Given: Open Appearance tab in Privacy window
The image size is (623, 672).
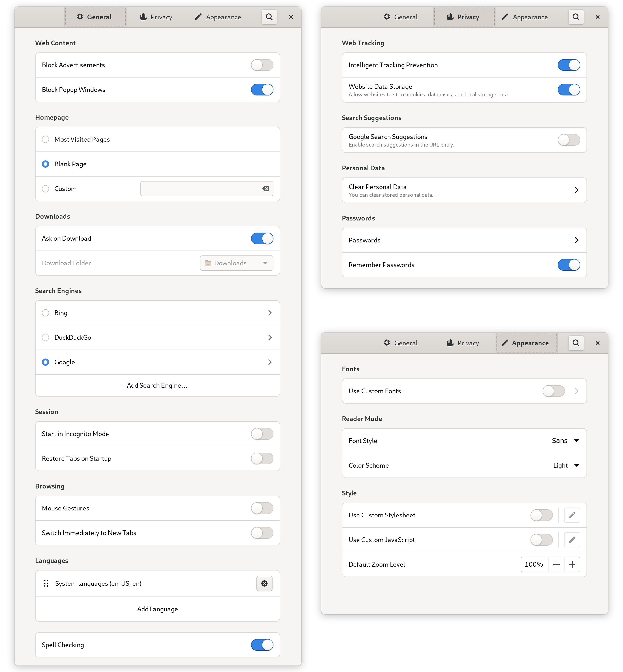Looking at the screenshot, I should 524,17.
